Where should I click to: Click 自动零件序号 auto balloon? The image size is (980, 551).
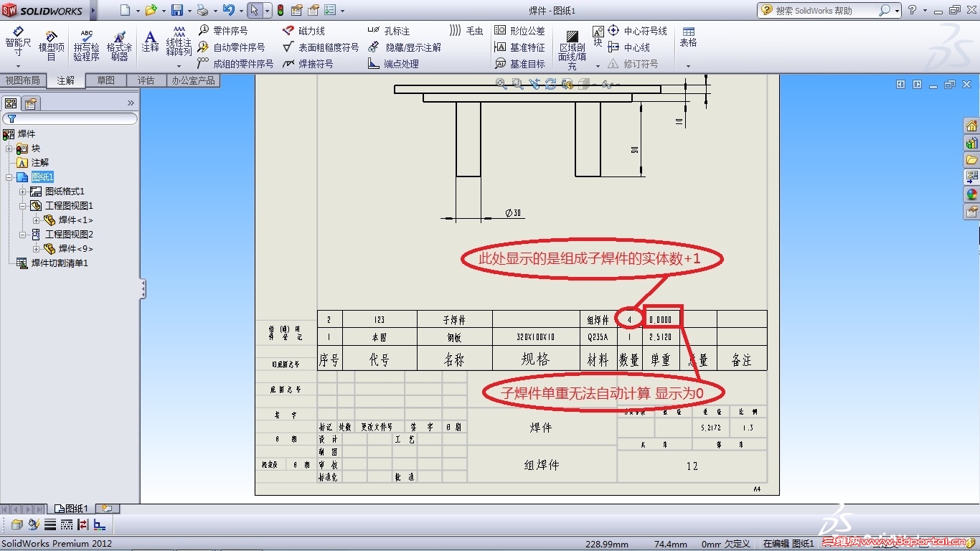coord(232,47)
